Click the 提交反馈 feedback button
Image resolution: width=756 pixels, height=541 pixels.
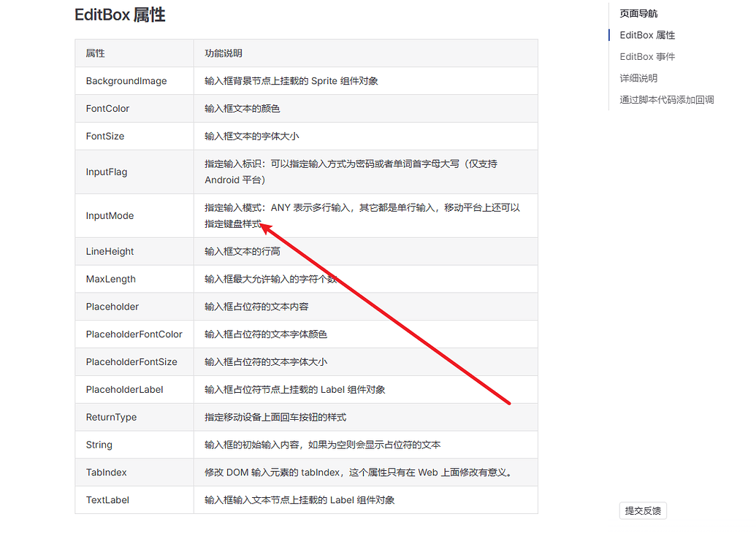click(x=642, y=510)
